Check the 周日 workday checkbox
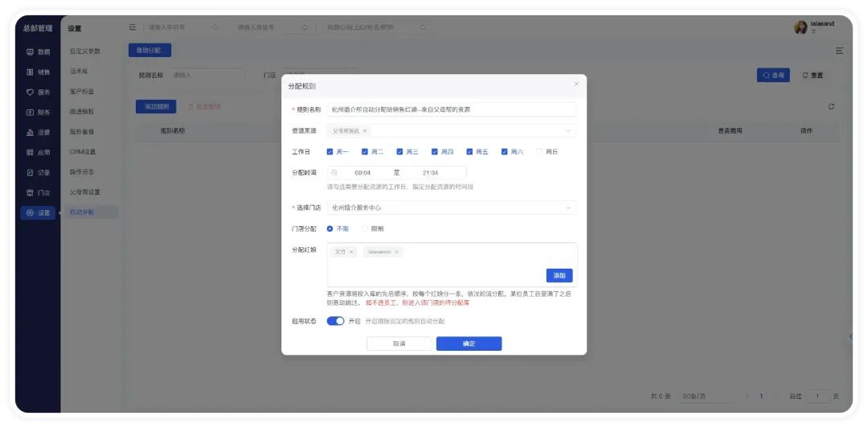Viewport: 868px width, 428px height. coord(539,151)
